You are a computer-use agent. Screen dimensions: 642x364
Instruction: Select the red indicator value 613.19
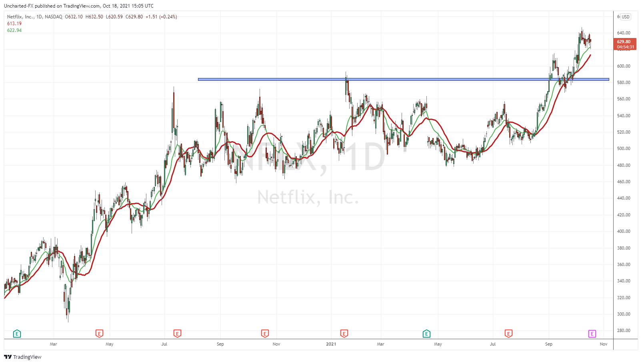14,24
